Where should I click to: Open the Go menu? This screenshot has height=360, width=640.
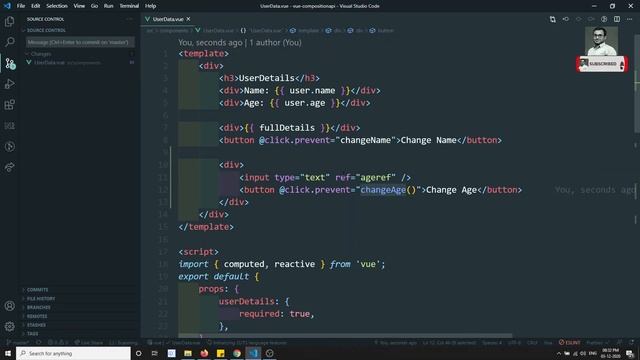coord(94,6)
